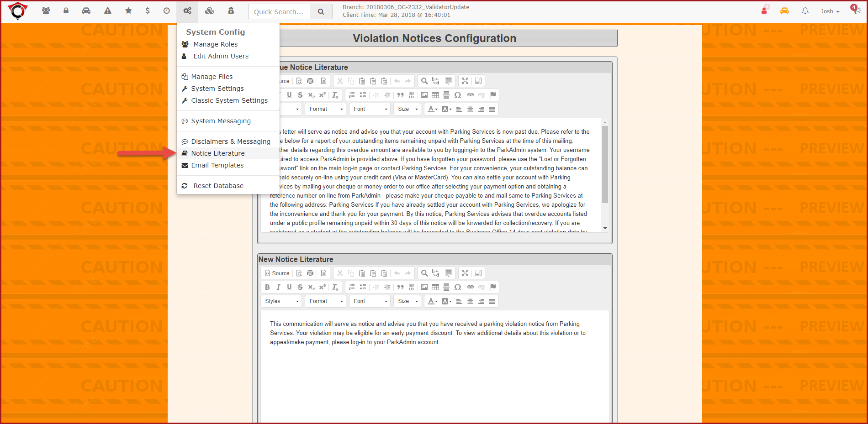
Task: Open the announcements megaphone with badge 4
Action: (x=856, y=10)
